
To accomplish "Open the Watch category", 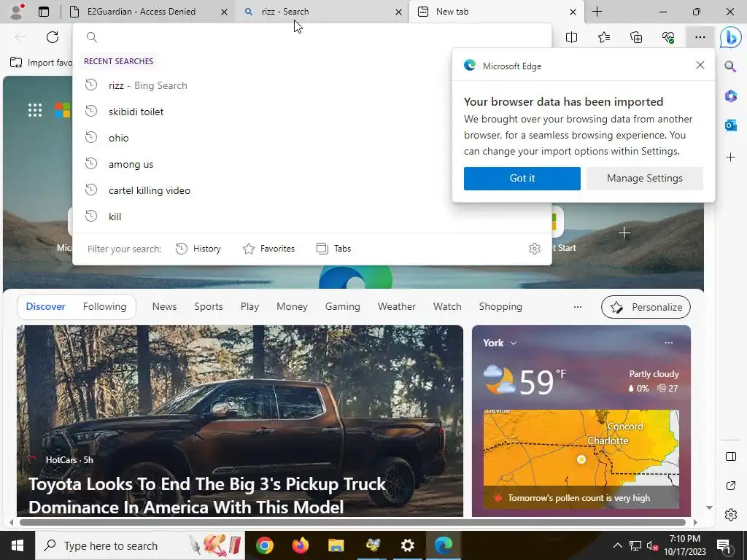I will [447, 307].
